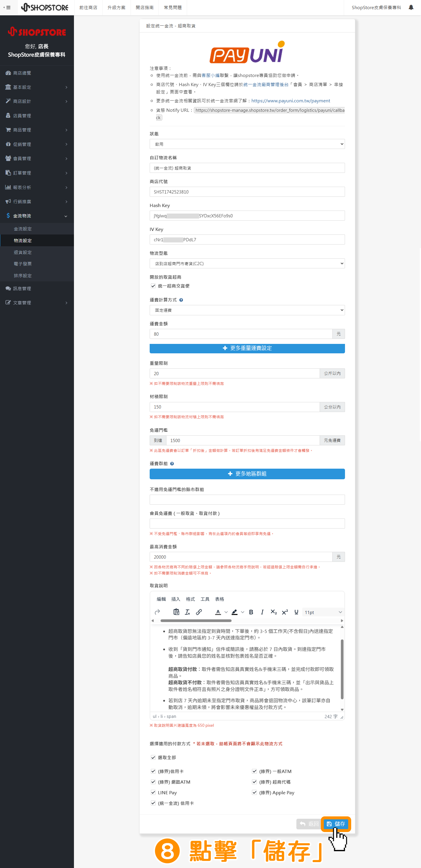
Task: Open the payuni.com.tw/payment link
Action: [291, 101]
